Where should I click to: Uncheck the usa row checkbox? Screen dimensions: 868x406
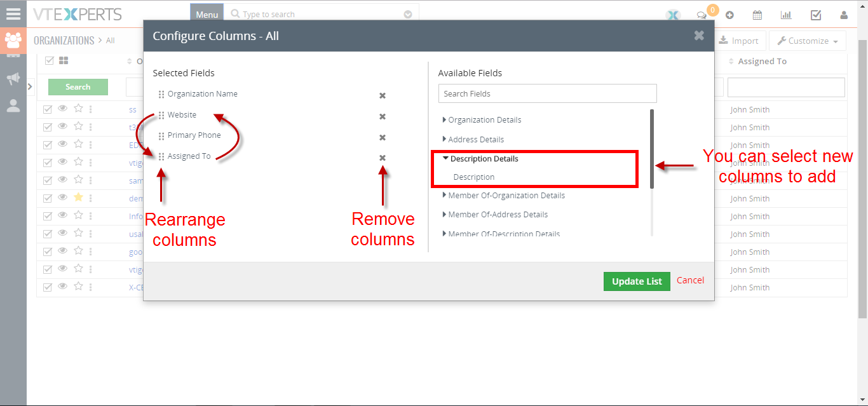(x=48, y=234)
